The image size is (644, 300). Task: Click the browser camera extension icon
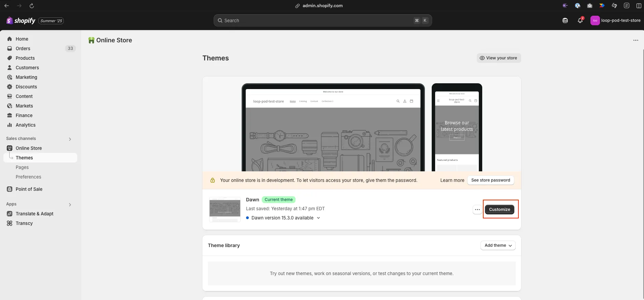590,5
